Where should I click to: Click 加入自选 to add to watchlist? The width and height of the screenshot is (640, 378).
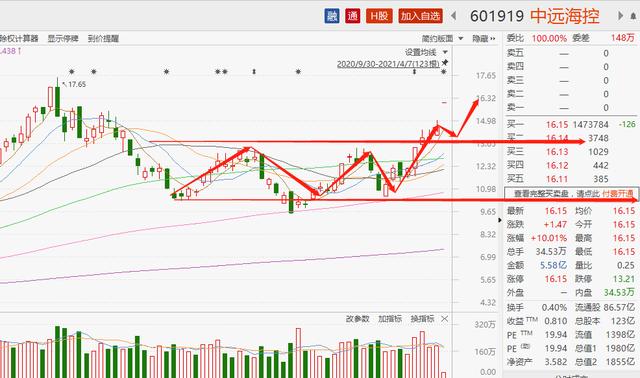click(x=420, y=16)
